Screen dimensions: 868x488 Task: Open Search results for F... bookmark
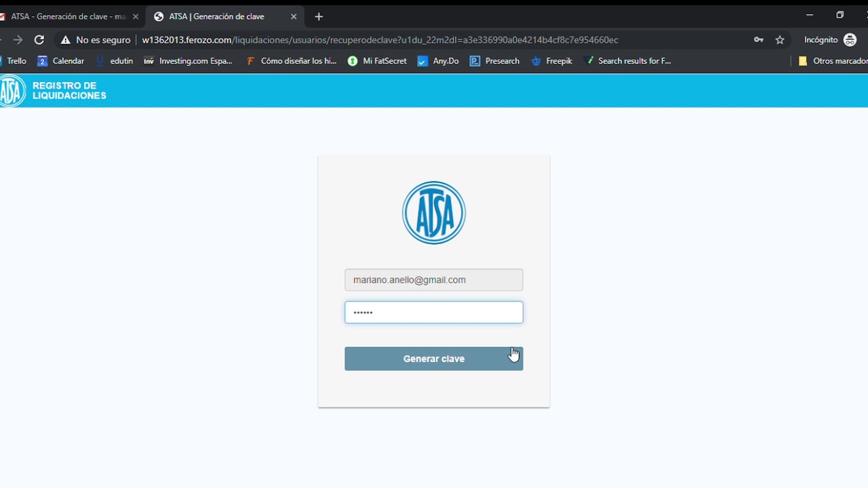pos(627,61)
